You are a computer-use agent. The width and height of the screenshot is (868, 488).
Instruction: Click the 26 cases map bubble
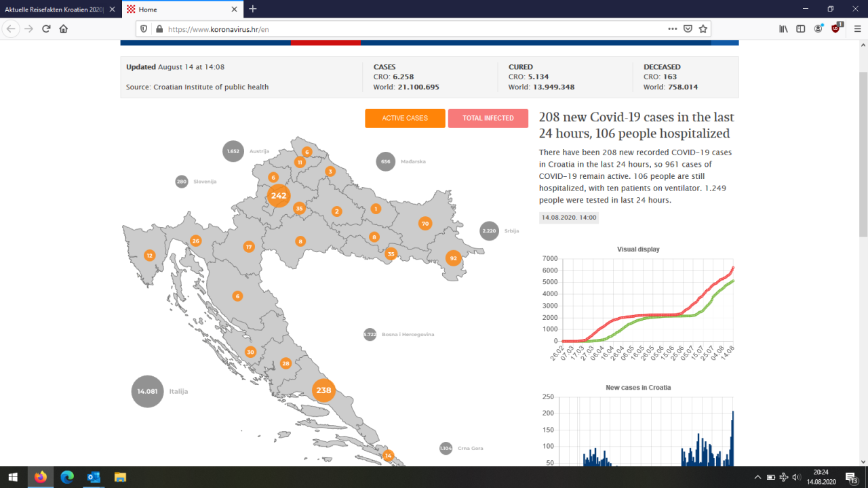coord(196,241)
